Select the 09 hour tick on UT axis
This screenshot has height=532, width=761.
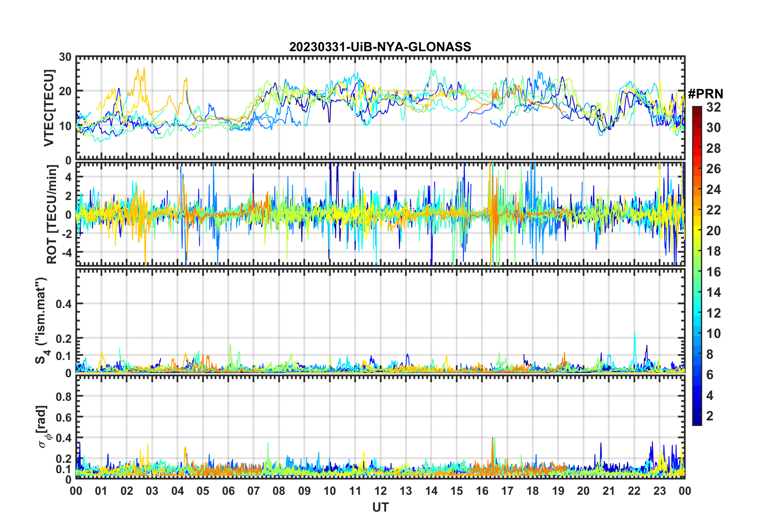tap(304, 491)
